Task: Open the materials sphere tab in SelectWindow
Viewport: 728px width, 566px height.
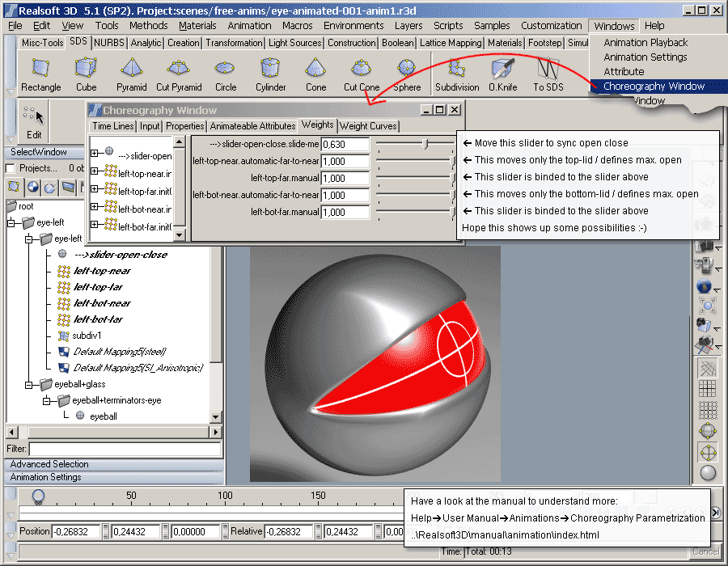Action: point(32,187)
